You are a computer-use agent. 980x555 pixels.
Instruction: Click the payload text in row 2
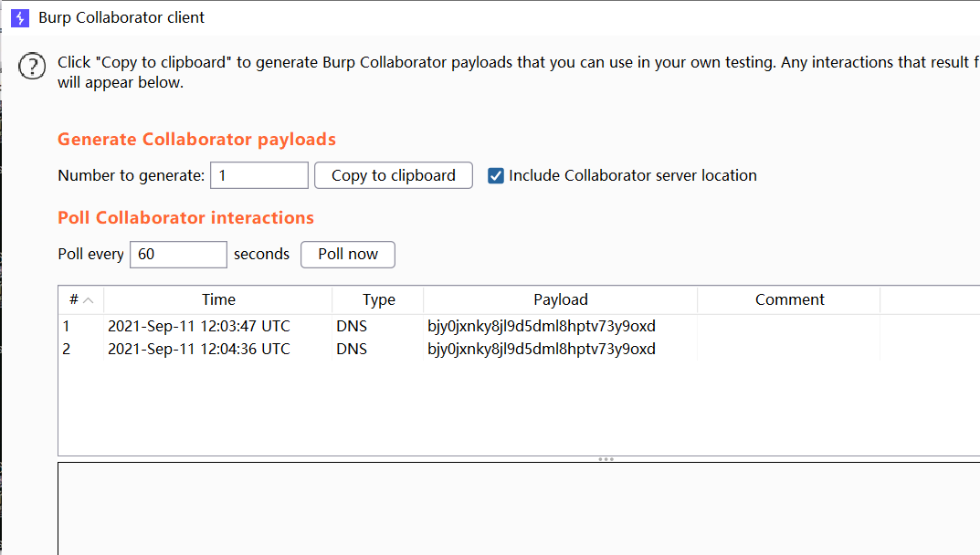[x=541, y=349]
